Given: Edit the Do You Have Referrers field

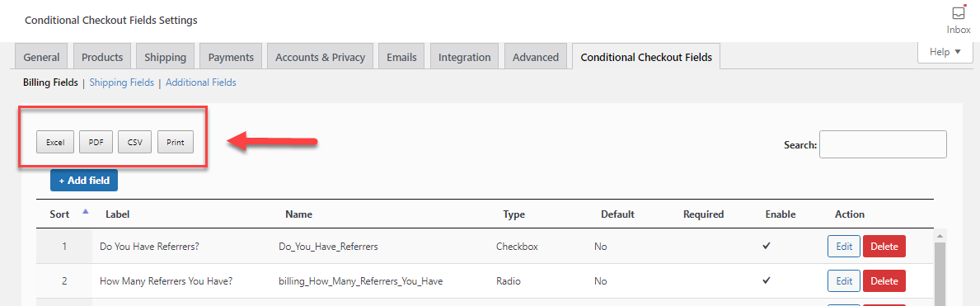Looking at the screenshot, I should [844, 247].
